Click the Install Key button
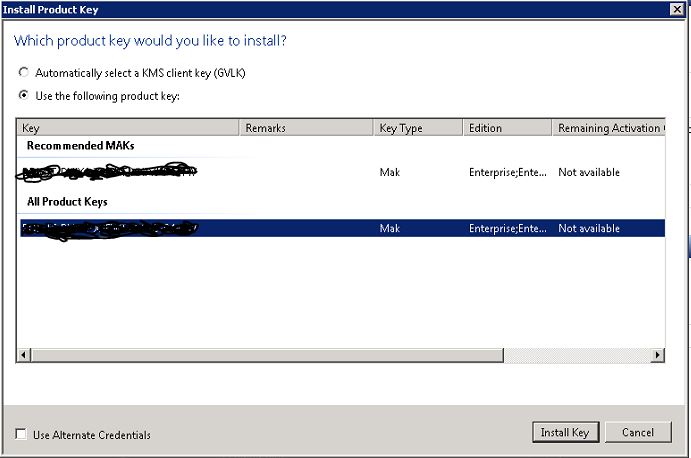This screenshot has width=691, height=458. coord(565,433)
